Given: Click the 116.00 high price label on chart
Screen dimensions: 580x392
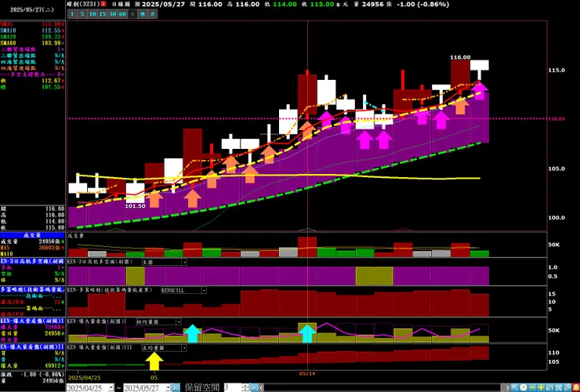Looking at the screenshot, I should (x=460, y=57).
